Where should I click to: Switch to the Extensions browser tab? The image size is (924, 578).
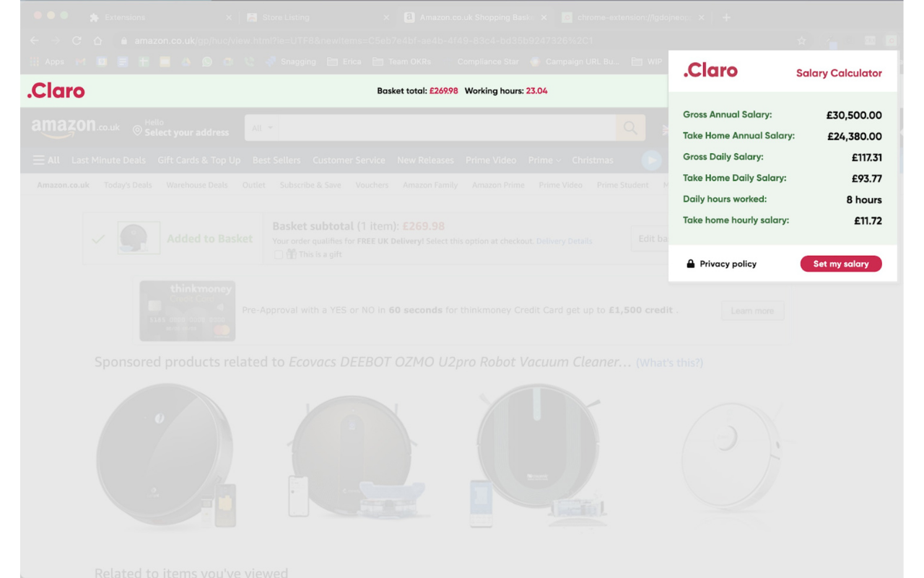(x=160, y=17)
